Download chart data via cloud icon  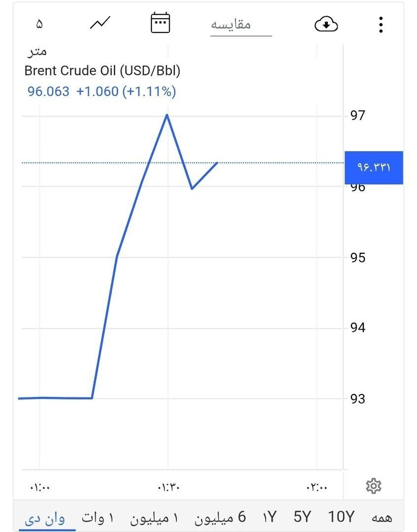(326, 24)
